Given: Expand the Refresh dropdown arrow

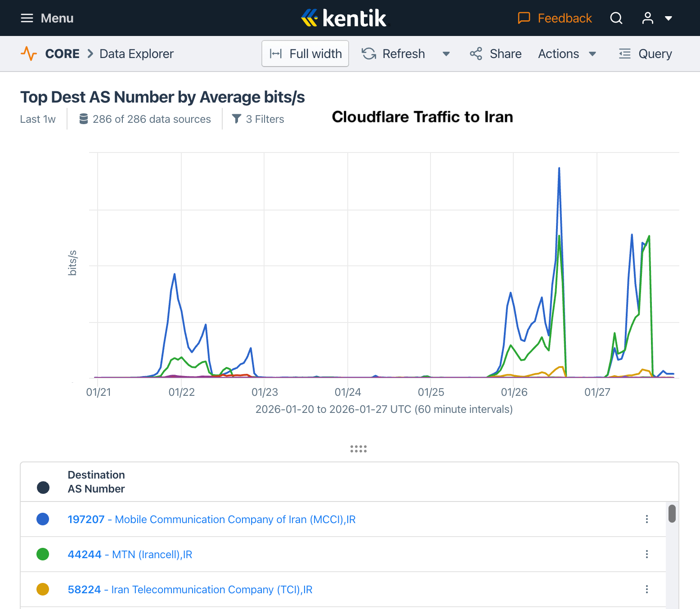Looking at the screenshot, I should tap(446, 54).
